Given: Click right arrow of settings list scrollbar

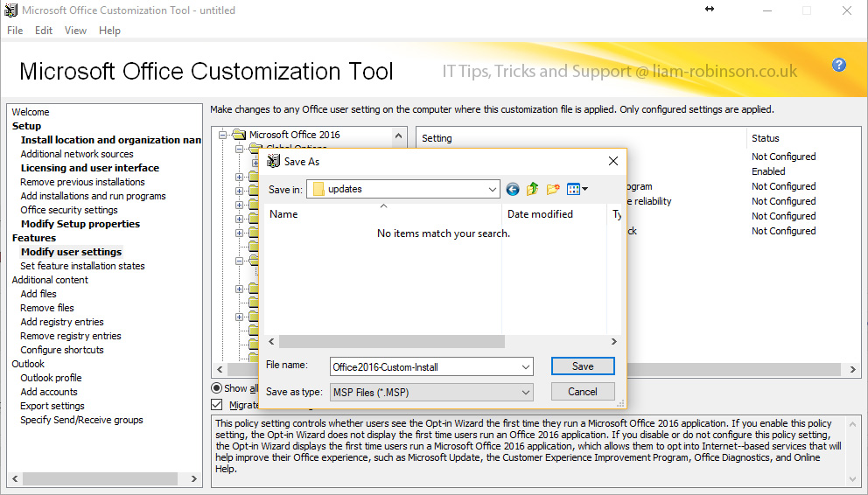Looking at the screenshot, I should (852, 369).
